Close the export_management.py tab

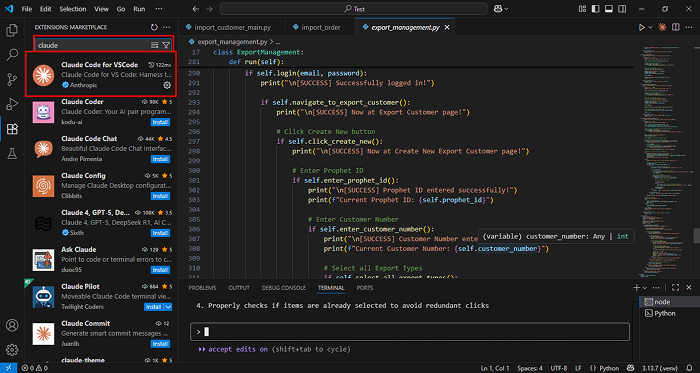pos(447,28)
